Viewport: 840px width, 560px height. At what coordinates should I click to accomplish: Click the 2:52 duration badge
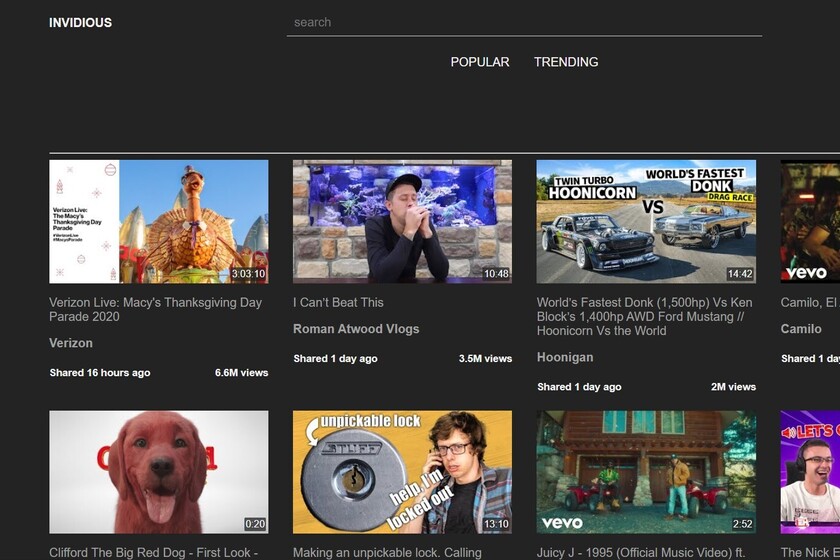[x=742, y=524]
